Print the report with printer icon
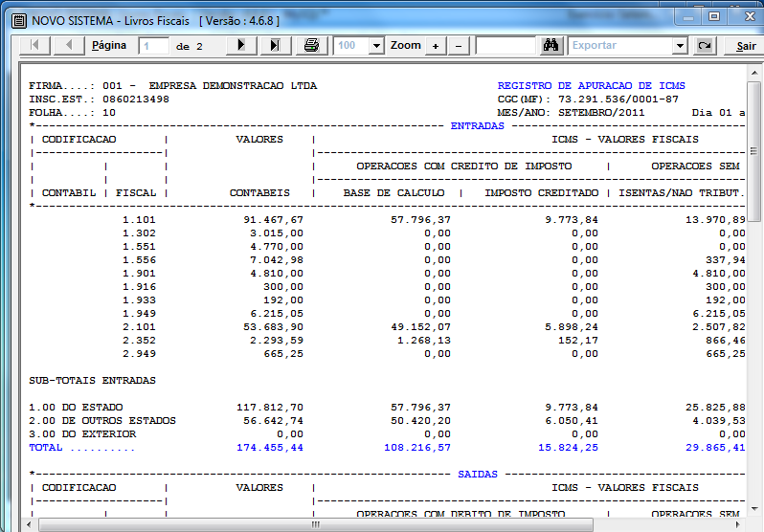Screen dimensions: 764x532 311,46
